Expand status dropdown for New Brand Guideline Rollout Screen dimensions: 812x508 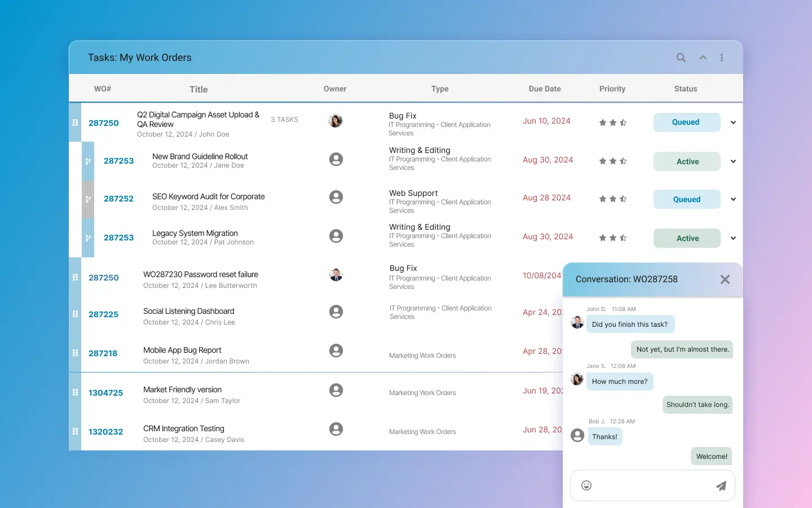point(733,161)
